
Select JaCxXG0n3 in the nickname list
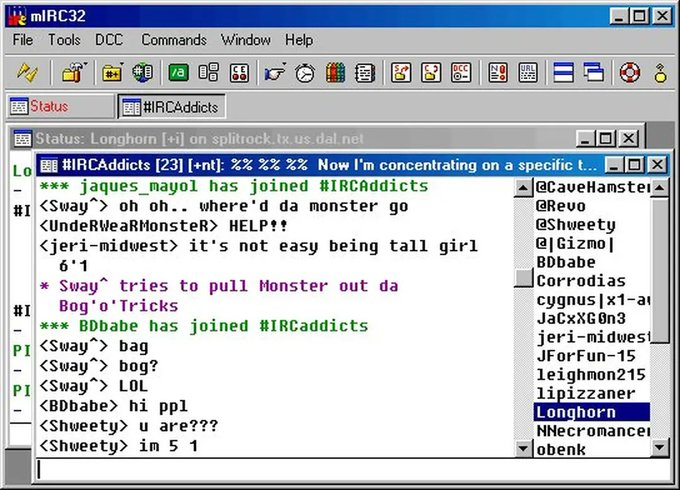coord(592,319)
